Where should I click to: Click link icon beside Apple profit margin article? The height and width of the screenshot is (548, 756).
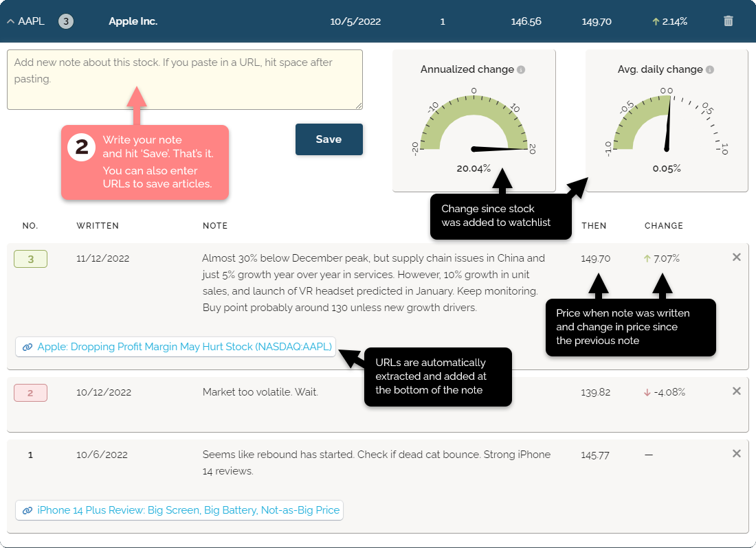point(27,347)
